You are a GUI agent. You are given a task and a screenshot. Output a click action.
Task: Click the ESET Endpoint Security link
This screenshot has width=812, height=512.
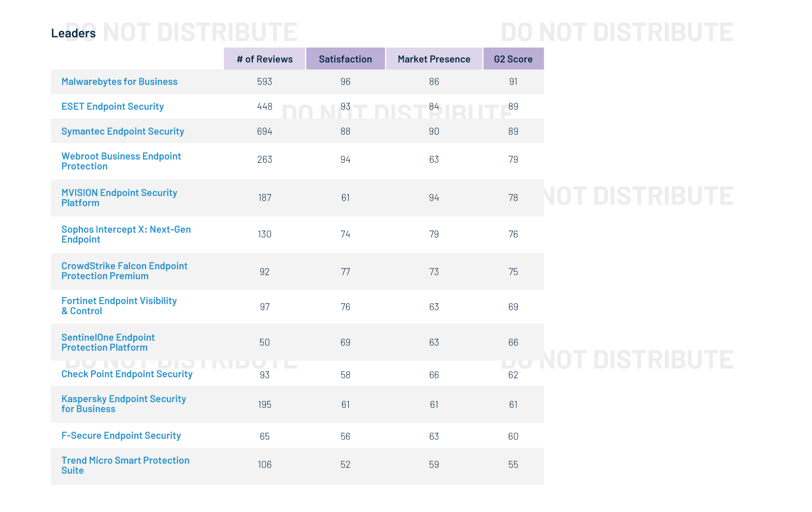click(x=112, y=106)
